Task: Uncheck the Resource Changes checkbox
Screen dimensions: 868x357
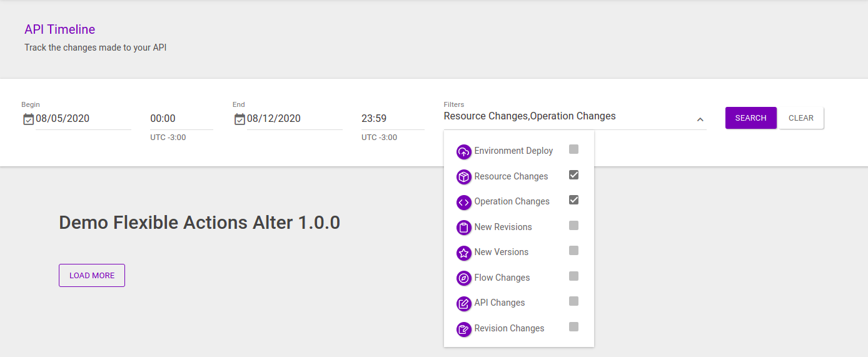Action: coord(573,175)
